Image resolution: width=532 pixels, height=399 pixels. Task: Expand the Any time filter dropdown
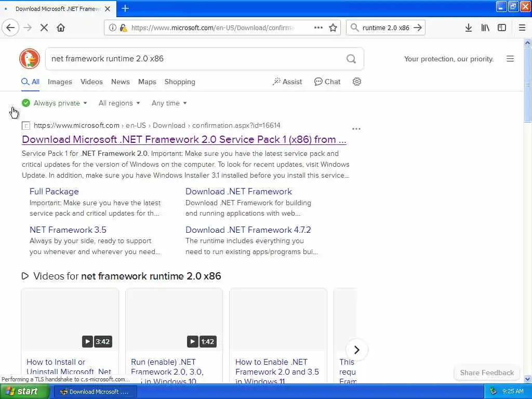pyautogui.click(x=169, y=103)
